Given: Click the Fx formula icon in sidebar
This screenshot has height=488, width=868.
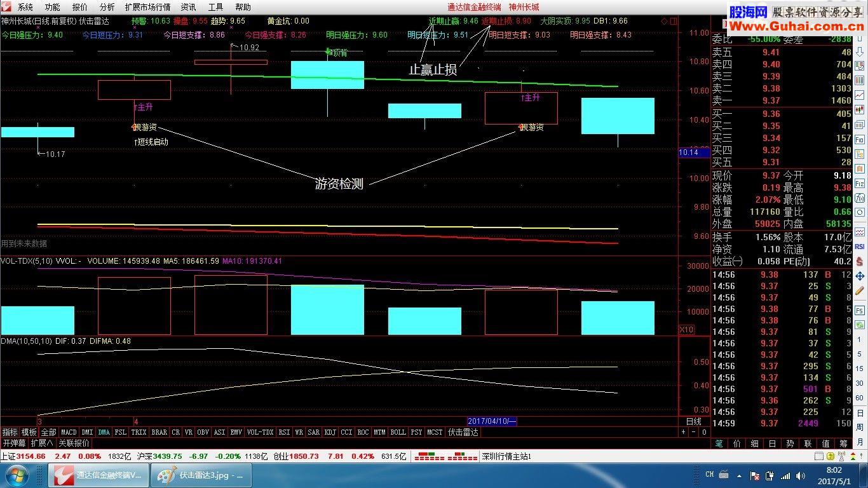Looking at the screenshot, I should 860,198.
